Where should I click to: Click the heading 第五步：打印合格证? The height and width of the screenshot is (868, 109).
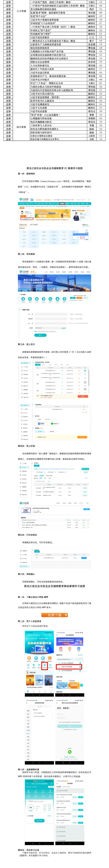coord(27,535)
